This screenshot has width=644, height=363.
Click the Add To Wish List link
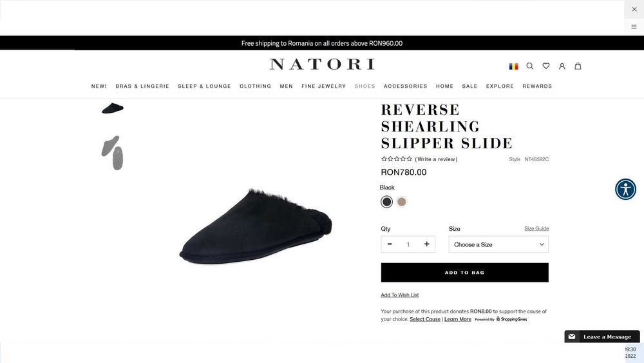click(x=400, y=295)
